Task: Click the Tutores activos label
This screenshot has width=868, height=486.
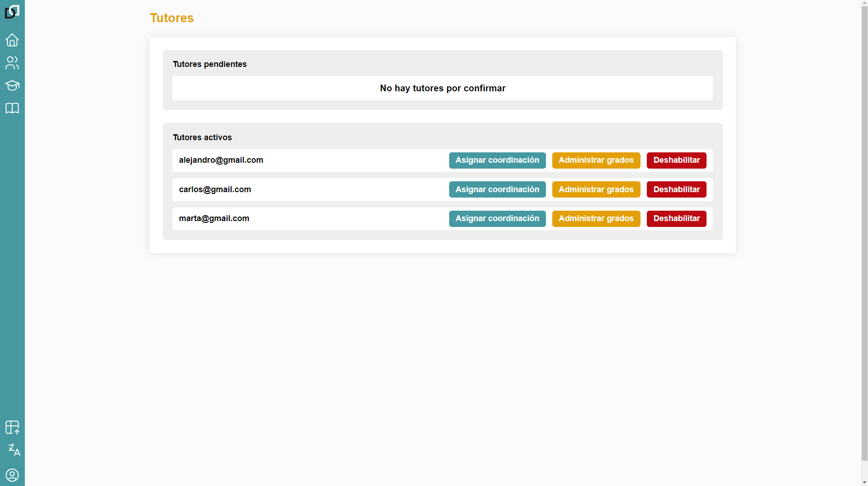Action: 202,137
